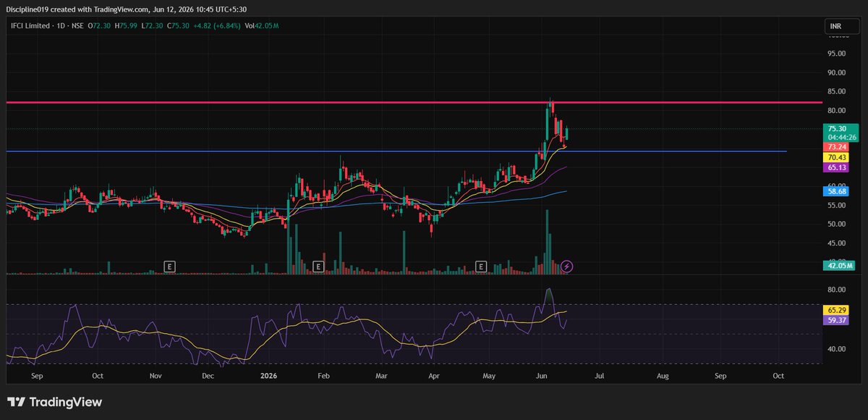Click 55.00 on the price scale
Image resolution: width=868 pixels, height=420 pixels.
[837, 205]
